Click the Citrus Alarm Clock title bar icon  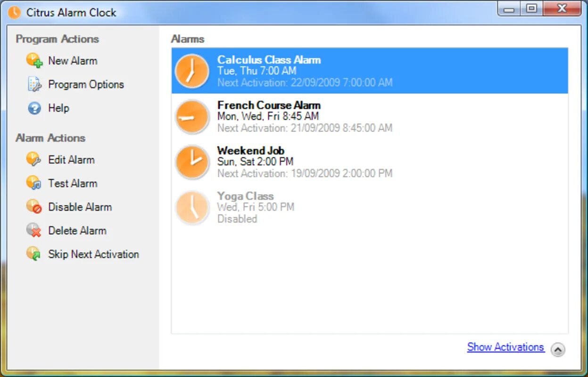pyautogui.click(x=15, y=12)
